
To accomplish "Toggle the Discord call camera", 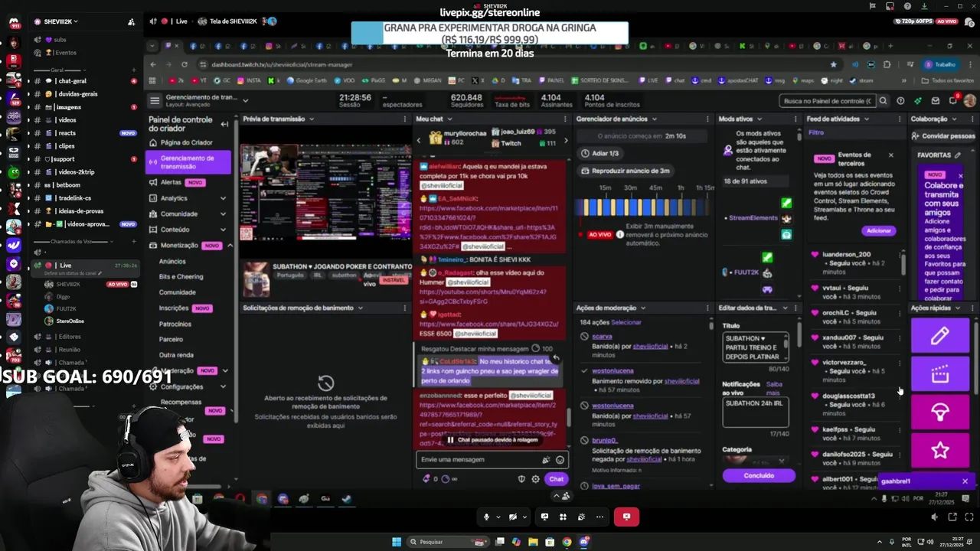I will pyautogui.click(x=513, y=517).
